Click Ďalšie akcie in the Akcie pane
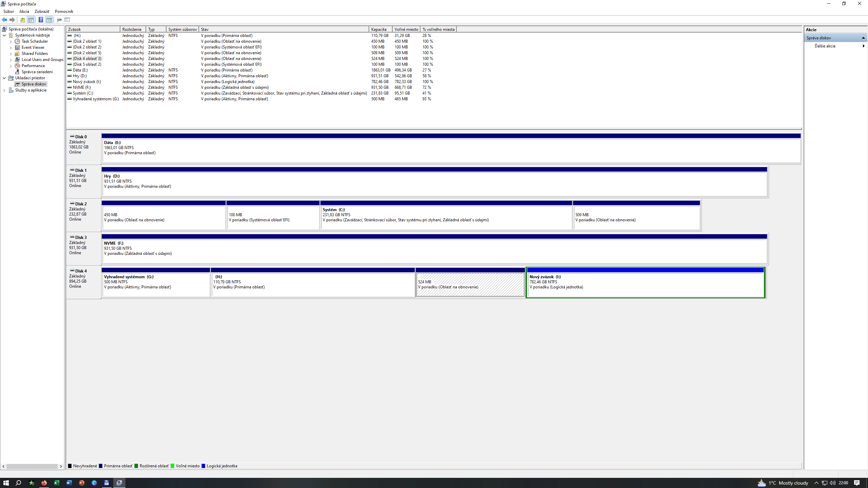This screenshot has width=868, height=488. pyautogui.click(x=825, y=46)
